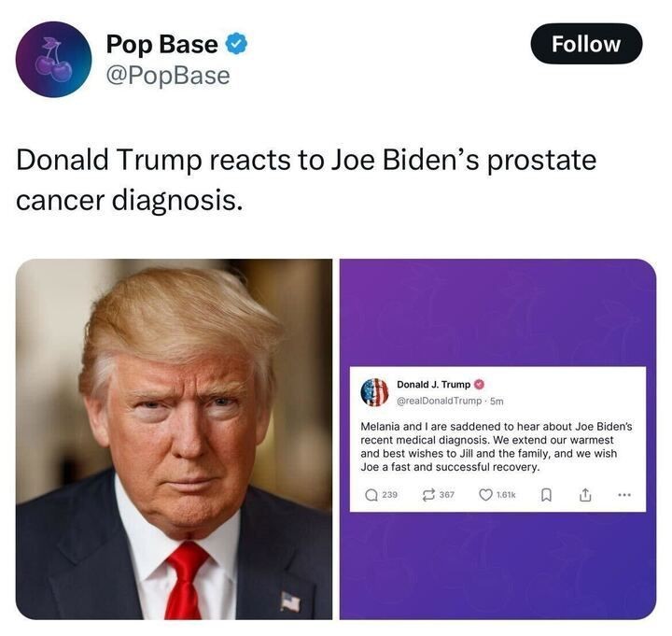Open the @PopBase handle link
The width and height of the screenshot is (672, 636).
click(x=168, y=76)
